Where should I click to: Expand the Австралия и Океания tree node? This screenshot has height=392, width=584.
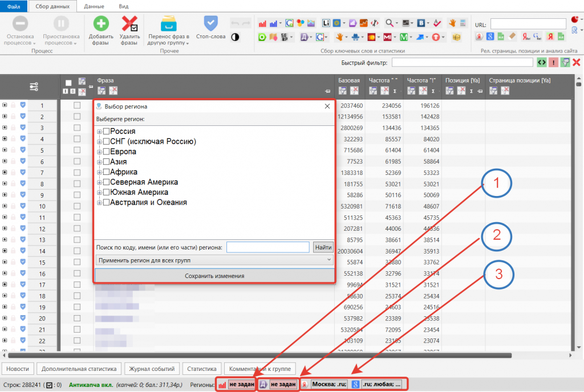pos(99,203)
